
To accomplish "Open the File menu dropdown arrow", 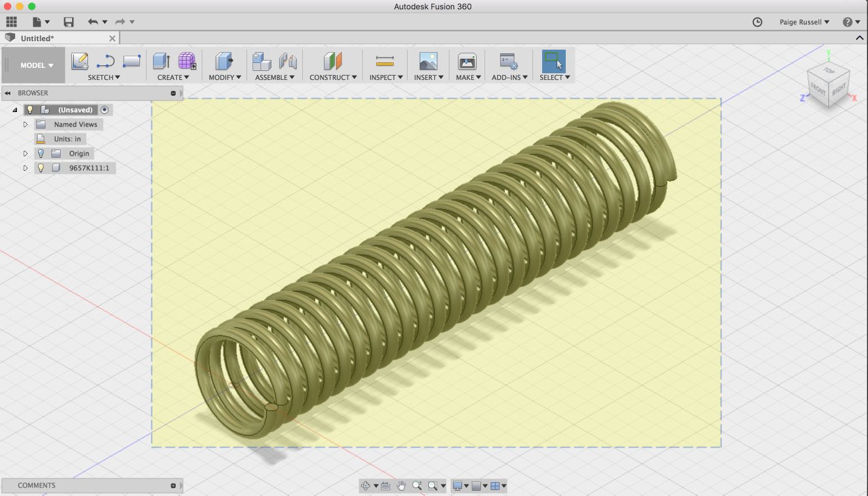I will click(47, 22).
